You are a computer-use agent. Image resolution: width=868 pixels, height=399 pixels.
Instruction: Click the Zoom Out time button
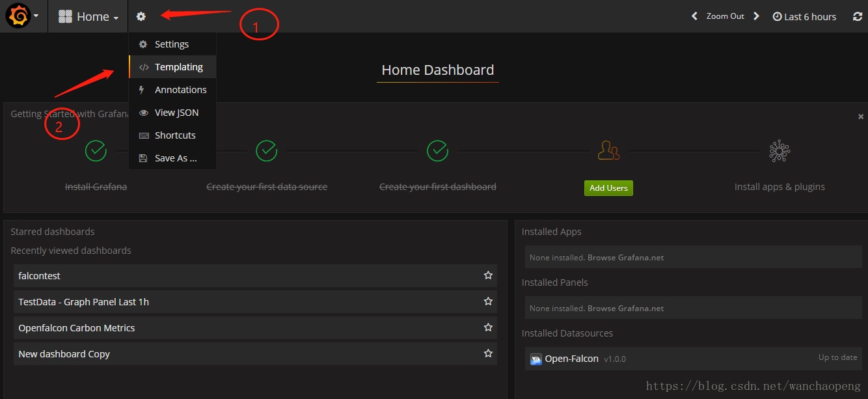point(725,16)
